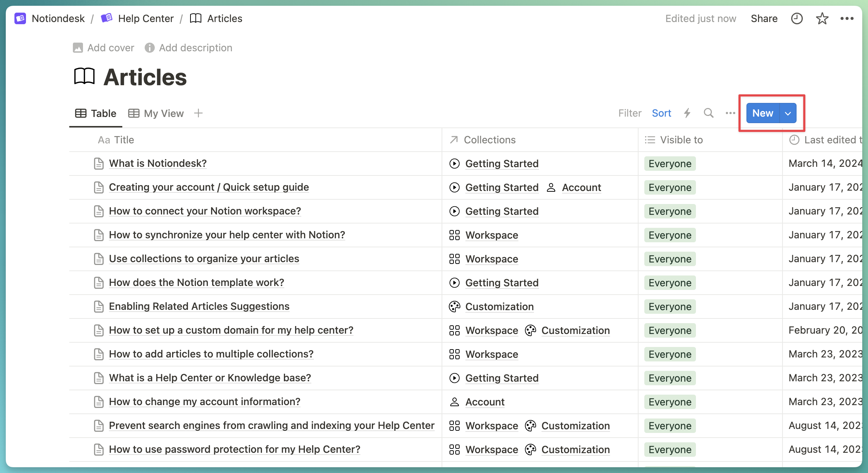Open How to set up a custom domain article
Screen dimensions: 868x473
231,330
